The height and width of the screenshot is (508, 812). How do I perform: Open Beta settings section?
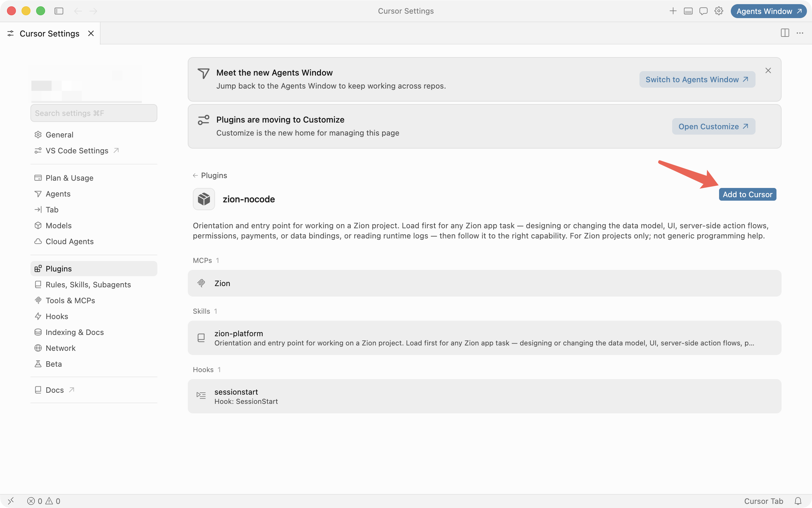point(94,364)
